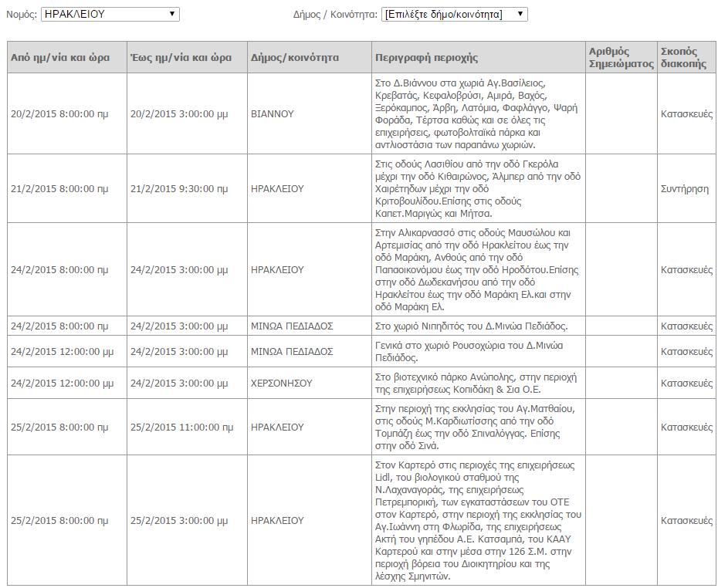Click the 'Σκοπός διακοπής' column header
Viewport: 718px width, 588px height.
pyautogui.click(x=684, y=58)
